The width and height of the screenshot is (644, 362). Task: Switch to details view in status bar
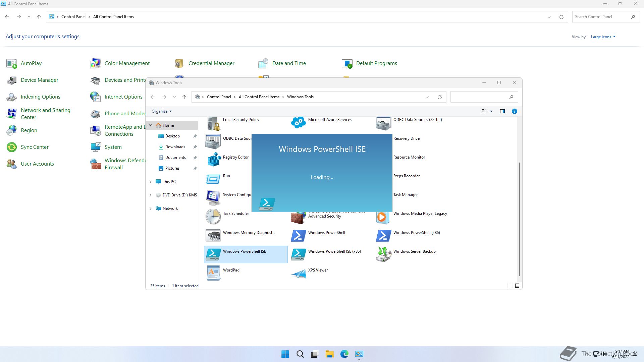509,286
